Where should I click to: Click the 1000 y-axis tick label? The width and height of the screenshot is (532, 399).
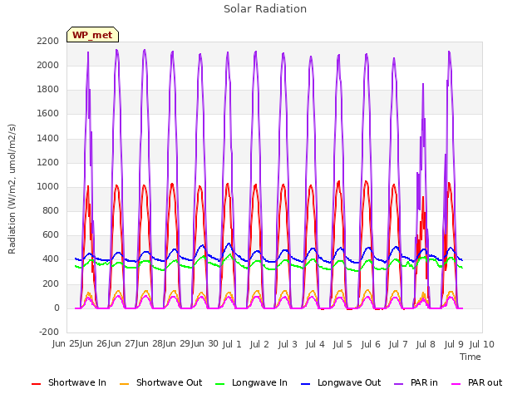[x=48, y=186]
